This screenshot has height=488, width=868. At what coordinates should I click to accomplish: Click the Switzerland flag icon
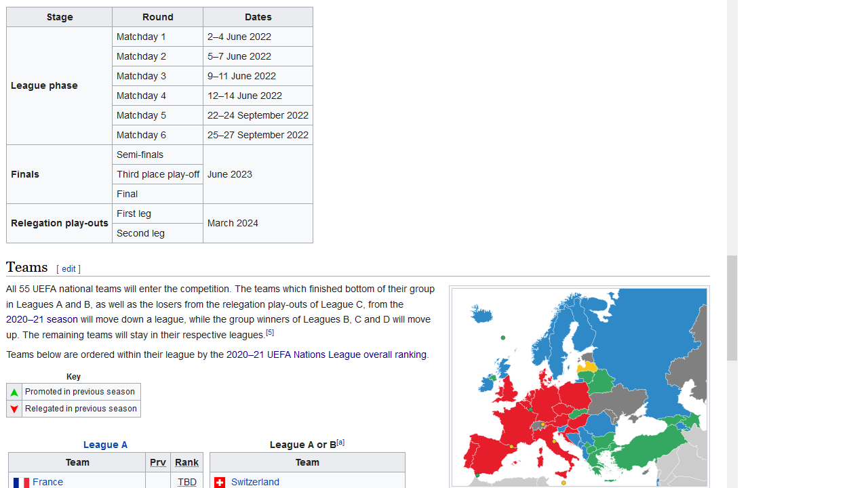click(x=220, y=483)
